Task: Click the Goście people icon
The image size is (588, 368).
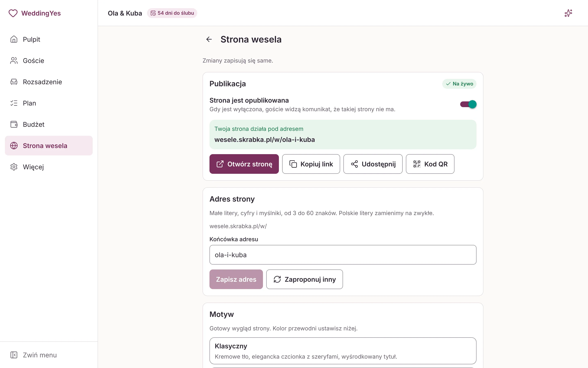Action: 14,61
